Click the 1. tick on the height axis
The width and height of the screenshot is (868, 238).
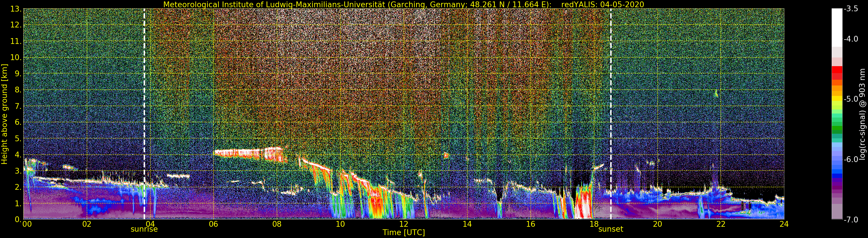(18, 203)
